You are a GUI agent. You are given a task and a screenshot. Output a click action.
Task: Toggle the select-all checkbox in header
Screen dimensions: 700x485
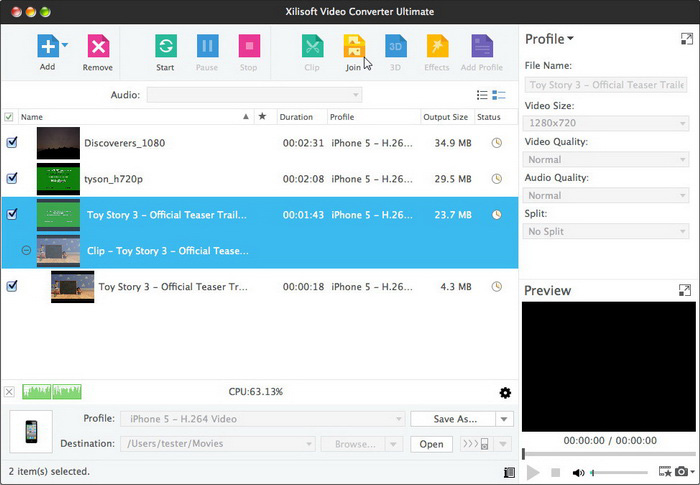tap(9, 117)
